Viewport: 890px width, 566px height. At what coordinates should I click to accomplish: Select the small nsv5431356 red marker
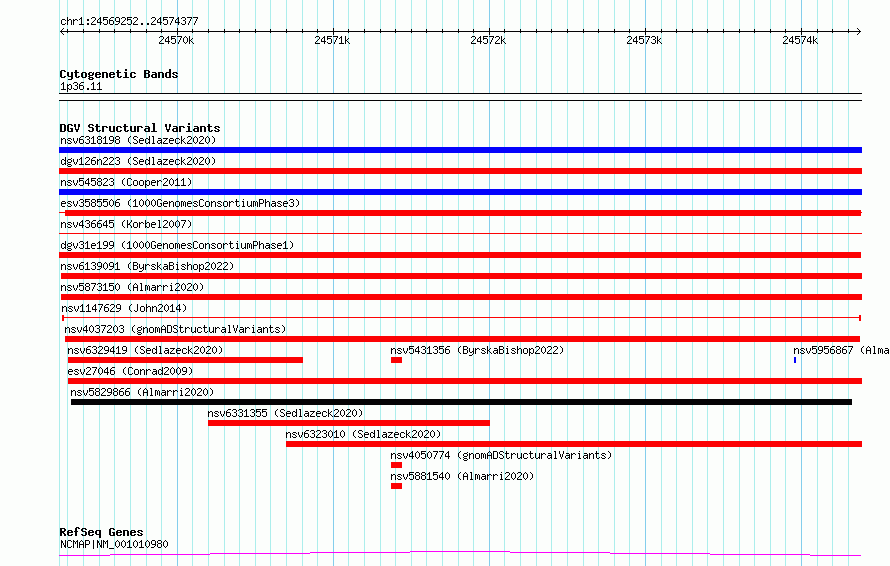(396, 360)
